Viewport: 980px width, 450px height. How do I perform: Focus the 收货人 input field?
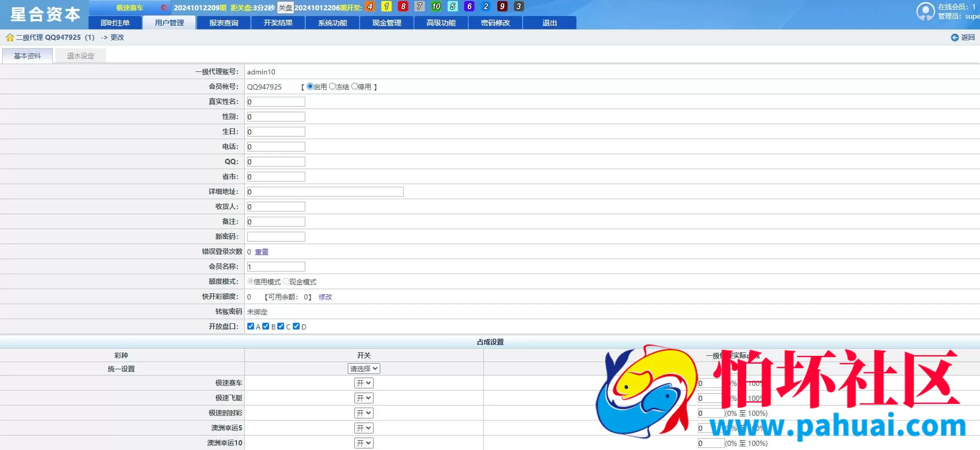click(276, 207)
